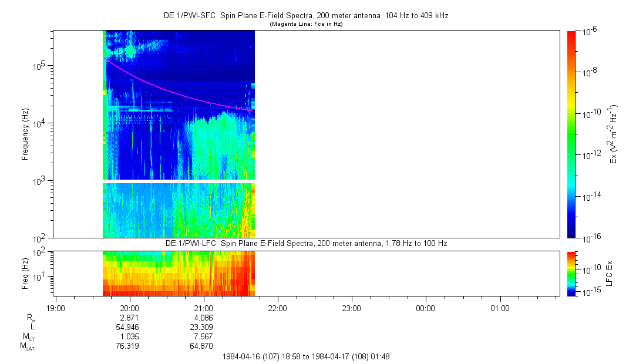
Task: Click the 10^-16 label on the Ex color bar
Action: 590,238
